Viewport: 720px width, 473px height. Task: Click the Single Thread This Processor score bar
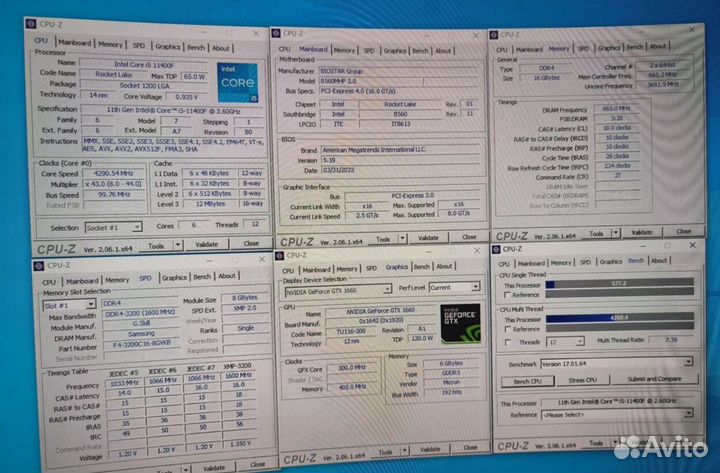619,284
